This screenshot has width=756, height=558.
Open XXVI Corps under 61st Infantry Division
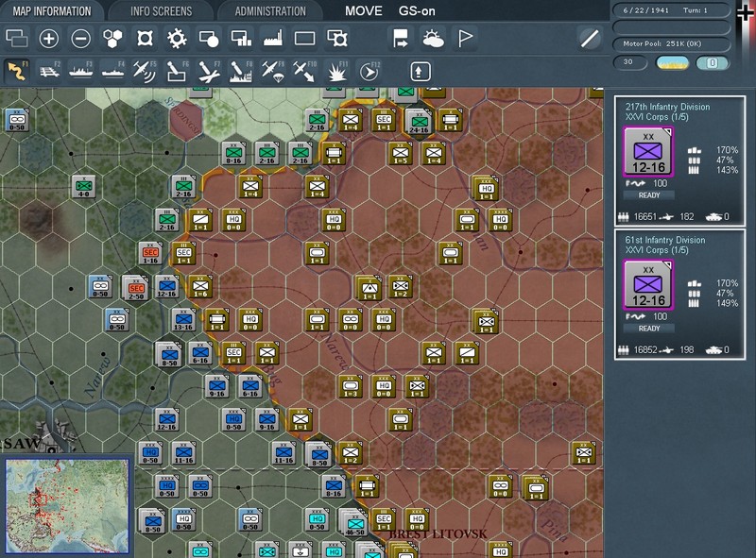click(656, 250)
